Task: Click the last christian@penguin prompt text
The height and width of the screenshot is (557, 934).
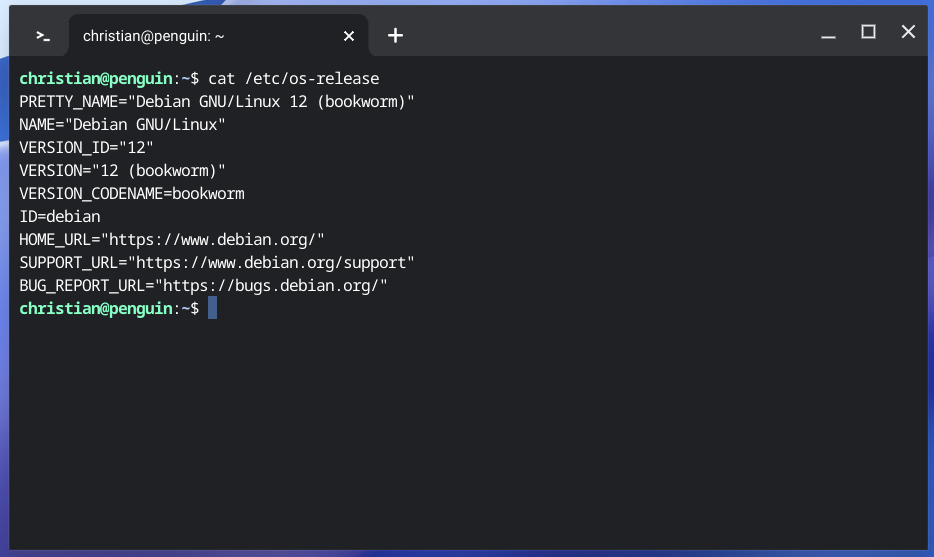Action: 96,309
